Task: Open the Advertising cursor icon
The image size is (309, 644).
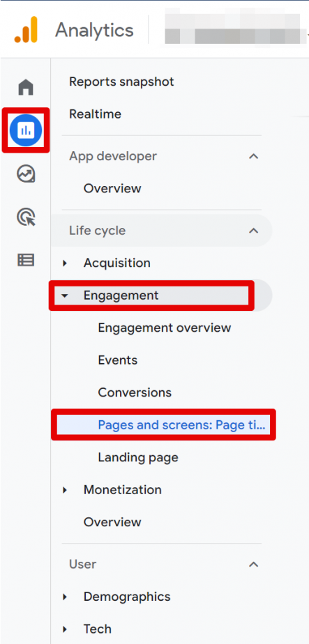Action: pyautogui.click(x=26, y=217)
